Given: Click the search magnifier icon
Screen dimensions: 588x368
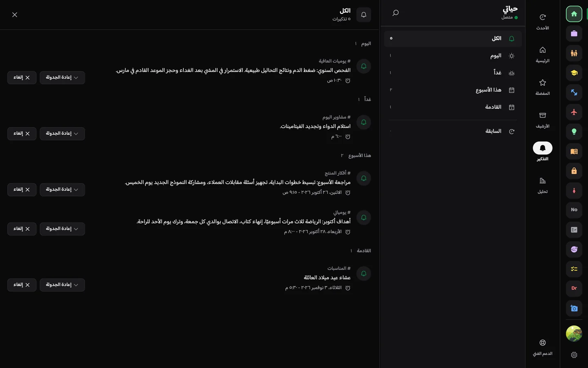Looking at the screenshot, I should pos(395,13).
